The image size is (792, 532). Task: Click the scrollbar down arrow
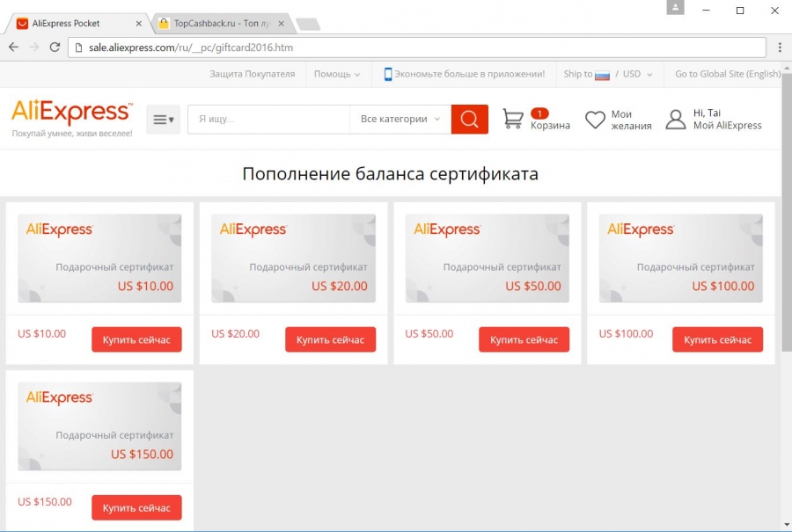787,525
